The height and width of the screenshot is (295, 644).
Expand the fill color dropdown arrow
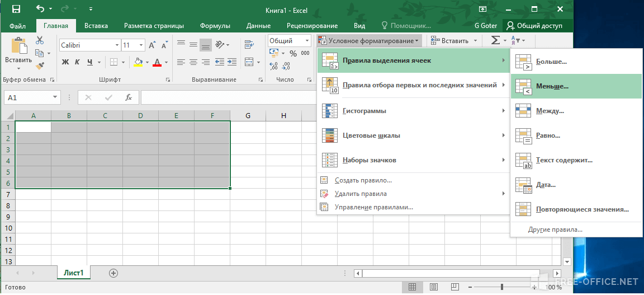point(148,62)
